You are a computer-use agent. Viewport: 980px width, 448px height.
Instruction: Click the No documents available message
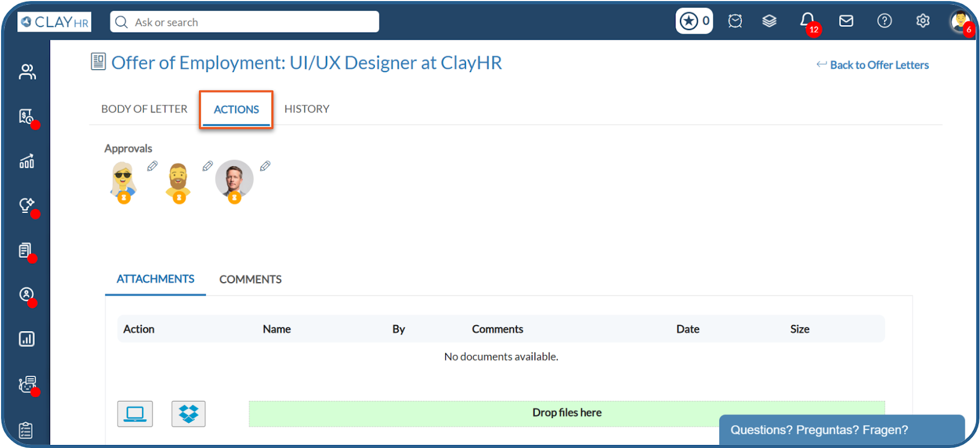(x=501, y=357)
